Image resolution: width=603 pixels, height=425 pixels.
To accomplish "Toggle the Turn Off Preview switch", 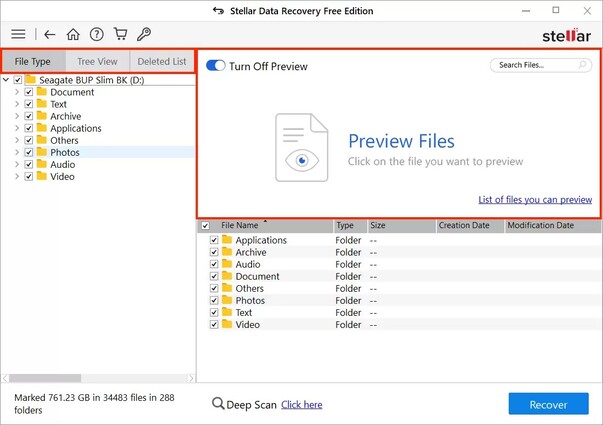I will click(x=216, y=65).
